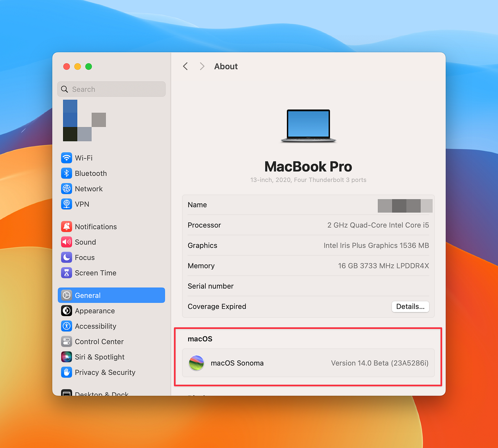This screenshot has width=498, height=448.
Task: Choose the Focus sidebar label
Action: click(85, 258)
